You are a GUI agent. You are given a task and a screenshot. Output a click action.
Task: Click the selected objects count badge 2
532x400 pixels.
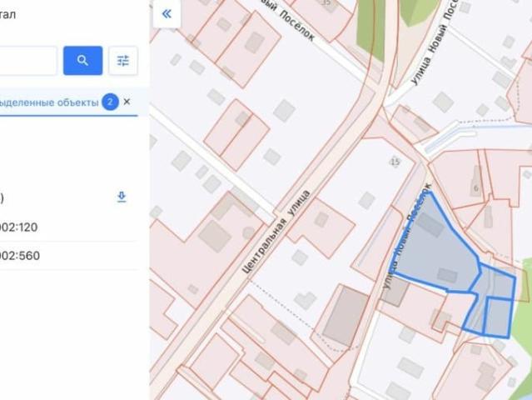[x=110, y=102]
